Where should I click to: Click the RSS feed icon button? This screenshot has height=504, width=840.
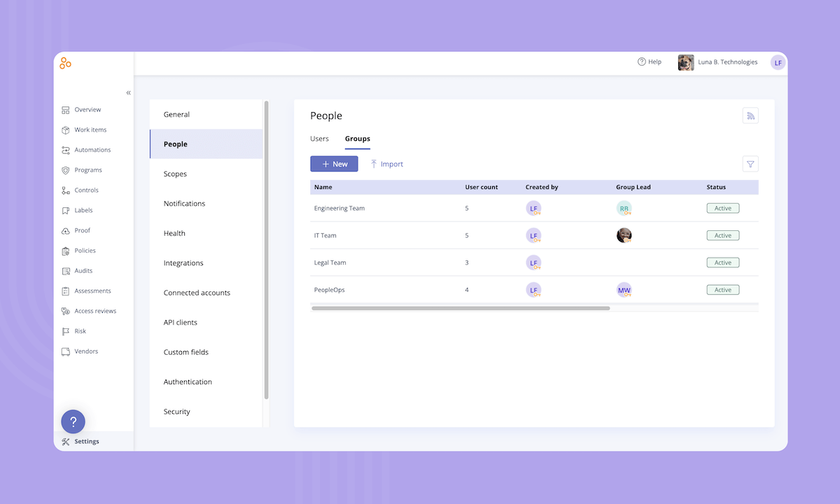click(750, 116)
